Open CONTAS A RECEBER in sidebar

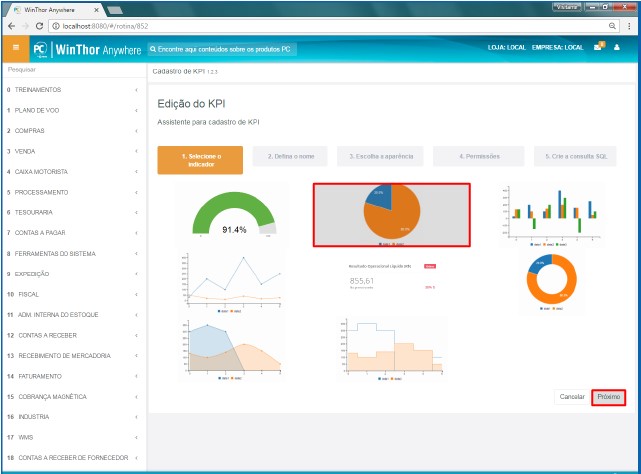pyautogui.click(x=74, y=335)
